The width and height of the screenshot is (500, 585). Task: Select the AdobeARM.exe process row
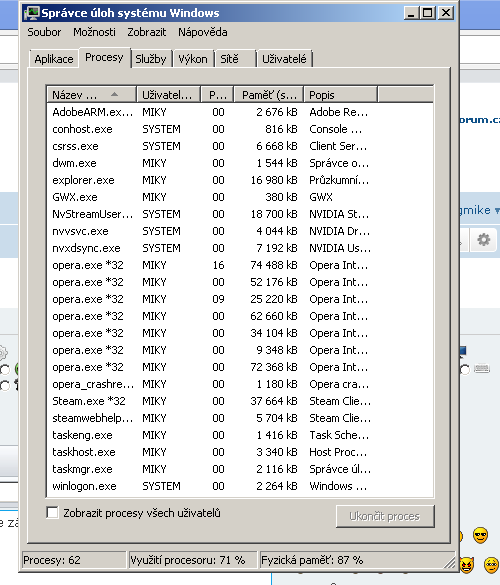click(240, 112)
